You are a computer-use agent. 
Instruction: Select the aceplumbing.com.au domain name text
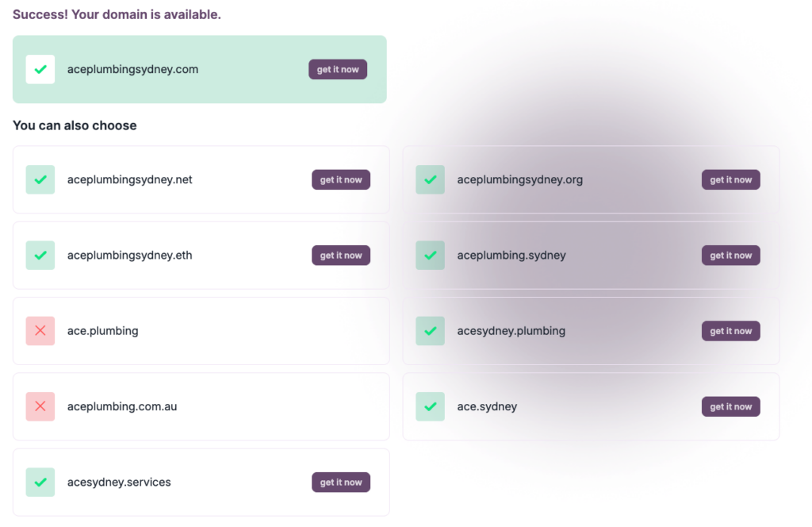tap(122, 406)
